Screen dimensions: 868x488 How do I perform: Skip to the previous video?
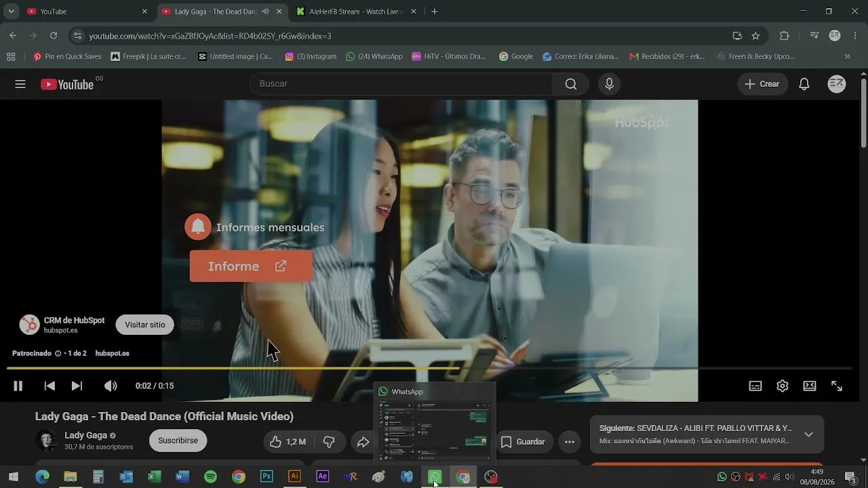coord(50,386)
